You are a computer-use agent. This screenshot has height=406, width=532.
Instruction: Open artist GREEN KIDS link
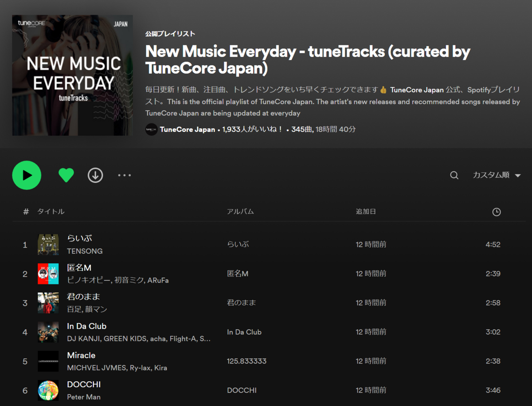click(x=125, y=339)
